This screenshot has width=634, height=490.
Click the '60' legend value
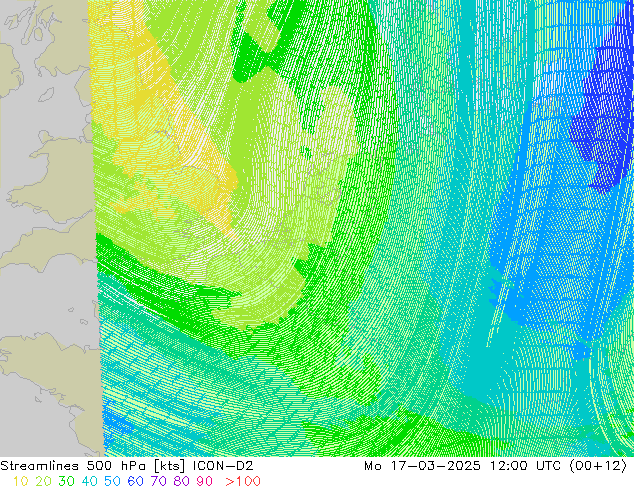(x=135, y=481)
